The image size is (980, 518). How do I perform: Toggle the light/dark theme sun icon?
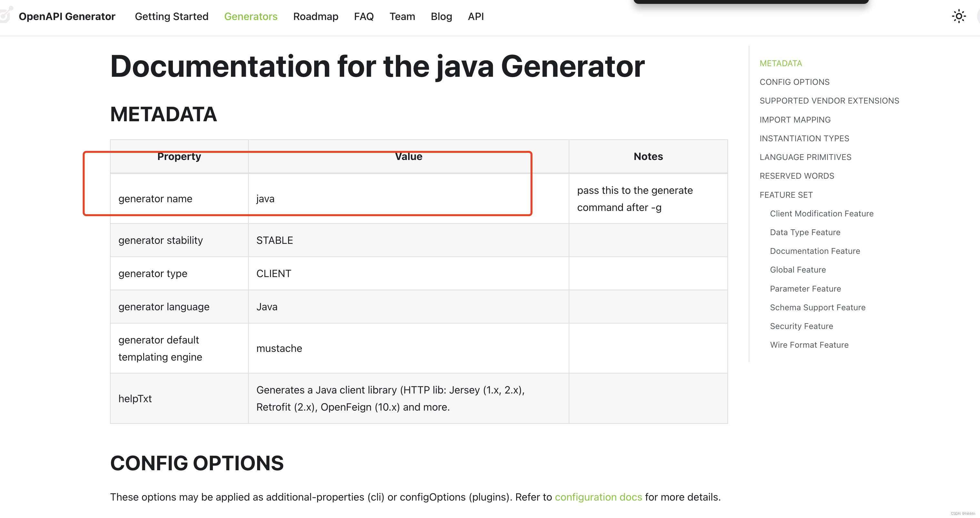point(958,16)
